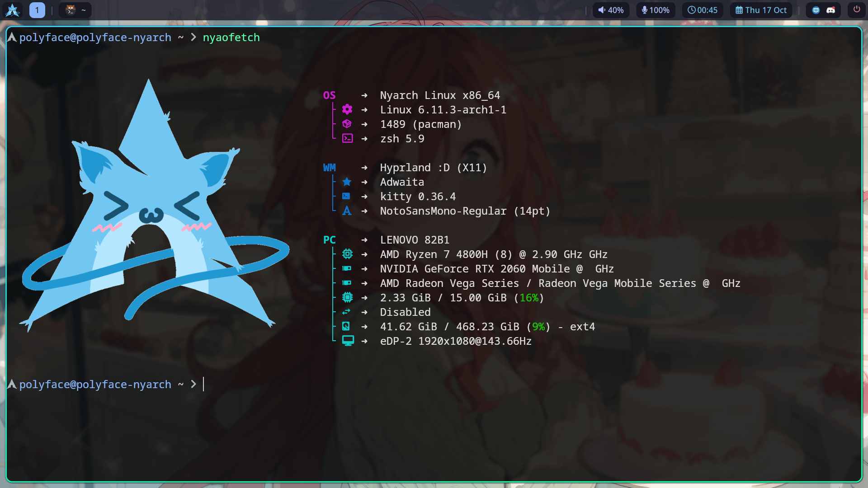Click the terminal input cursor at the last prompt
The height and width of the screenshot is (488, 868).
click(204, 384)
